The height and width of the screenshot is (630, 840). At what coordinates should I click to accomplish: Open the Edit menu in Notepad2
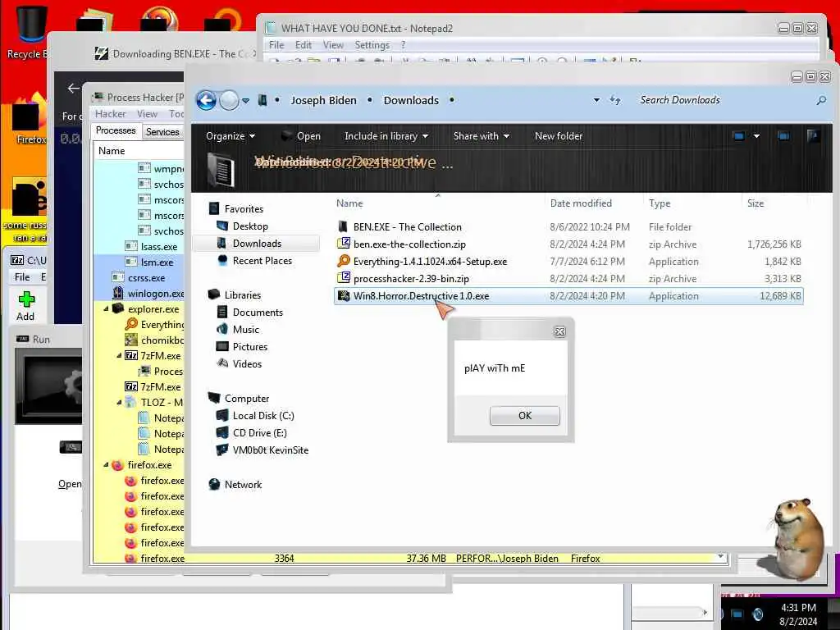tap(304, 45)
